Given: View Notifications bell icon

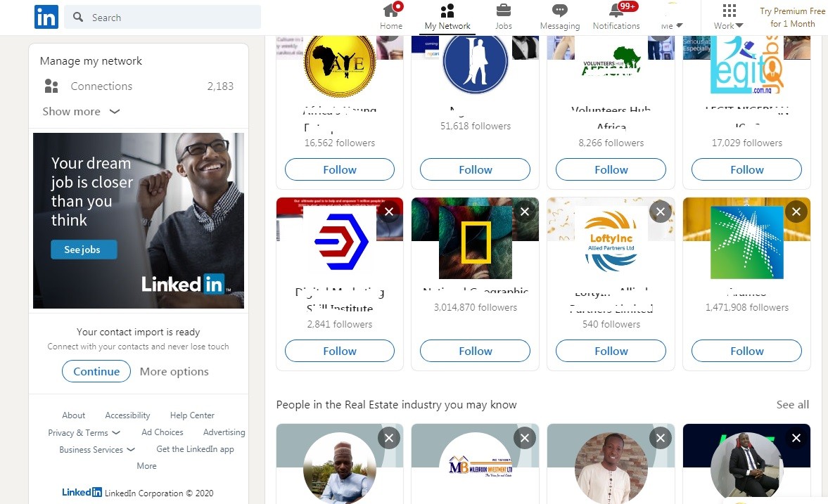Looking at the screenshot, I should (x=616, y=12).
